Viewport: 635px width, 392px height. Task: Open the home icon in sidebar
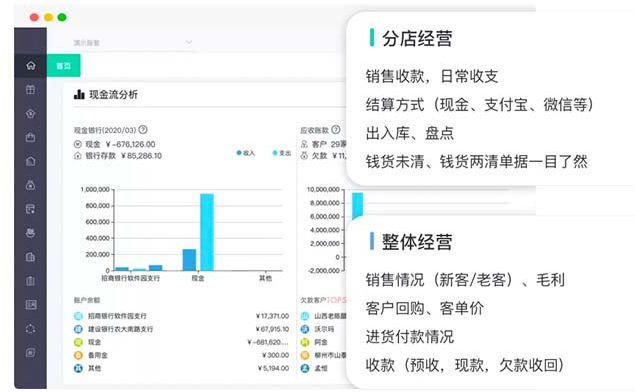tap(31, 66)
